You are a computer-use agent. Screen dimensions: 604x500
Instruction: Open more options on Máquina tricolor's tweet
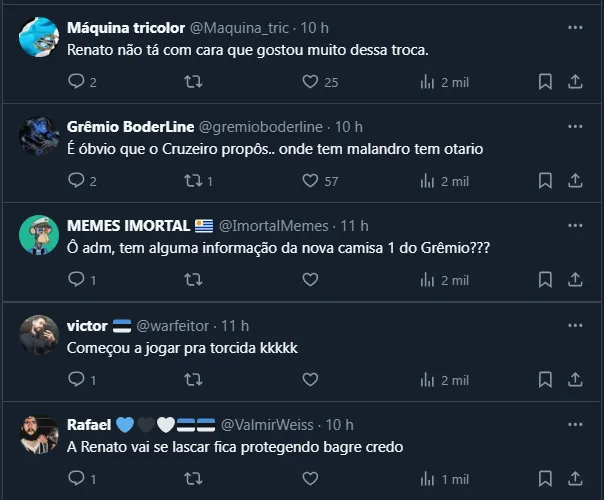(574, 27)
